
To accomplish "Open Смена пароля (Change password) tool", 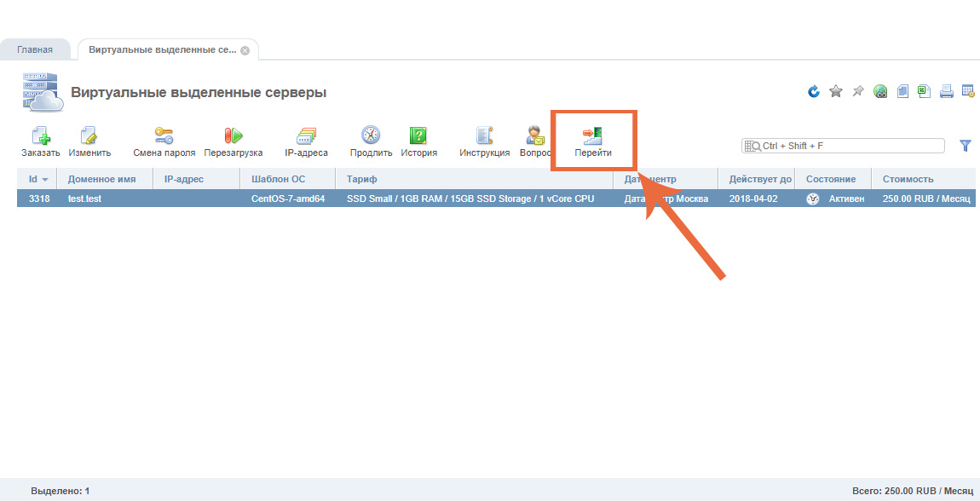I will [164, 135].
